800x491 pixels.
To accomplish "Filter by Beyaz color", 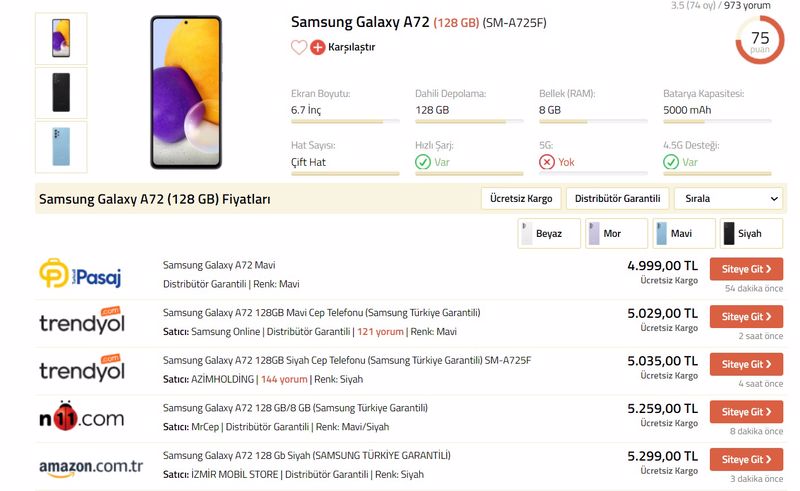I will pos(549,233).
